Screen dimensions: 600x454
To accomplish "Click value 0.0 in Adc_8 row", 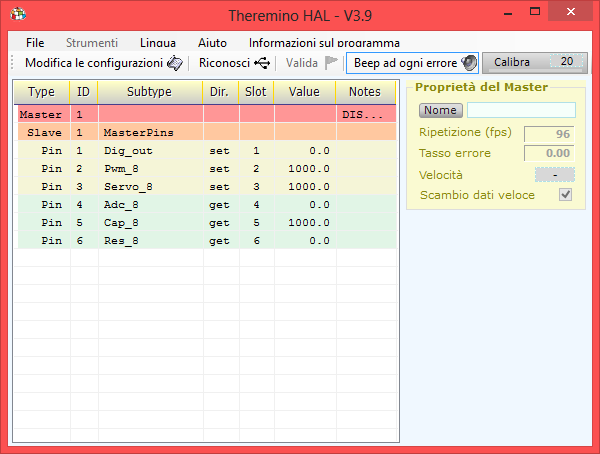I will point(320,204).
